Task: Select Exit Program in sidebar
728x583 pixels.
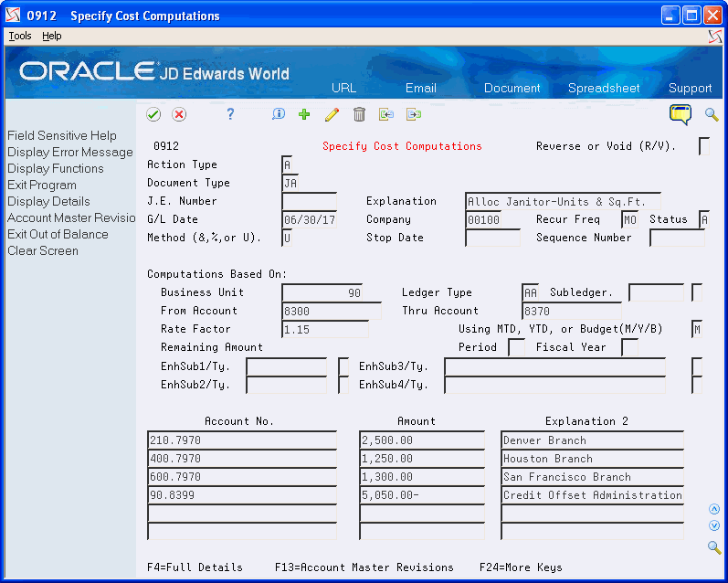Action: coord(42,185)
